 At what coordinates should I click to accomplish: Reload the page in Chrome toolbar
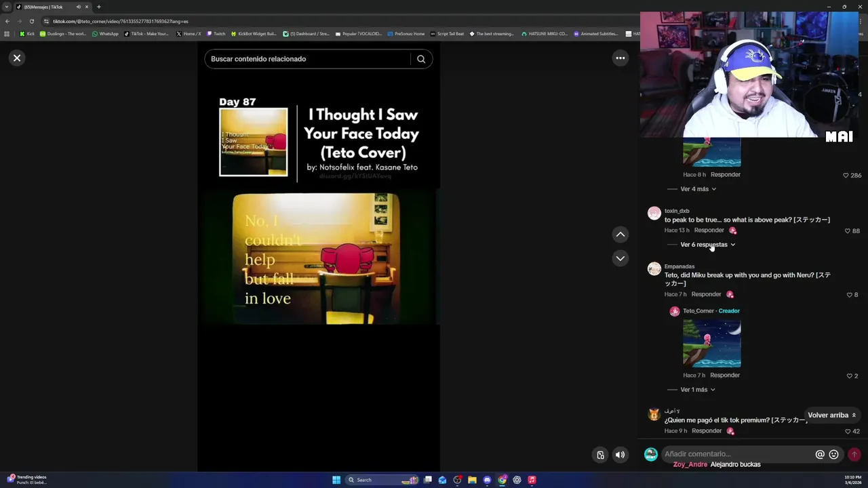coord(31,21)
